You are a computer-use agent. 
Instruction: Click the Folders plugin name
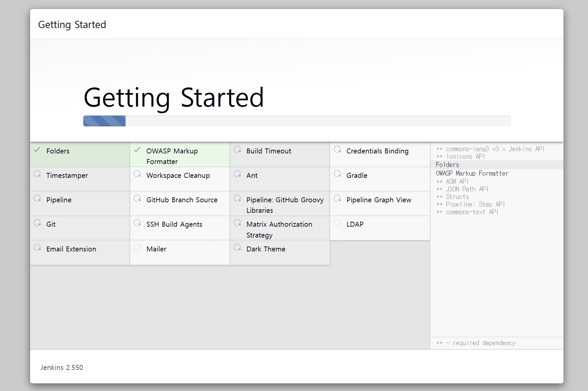tap(58, 151)
